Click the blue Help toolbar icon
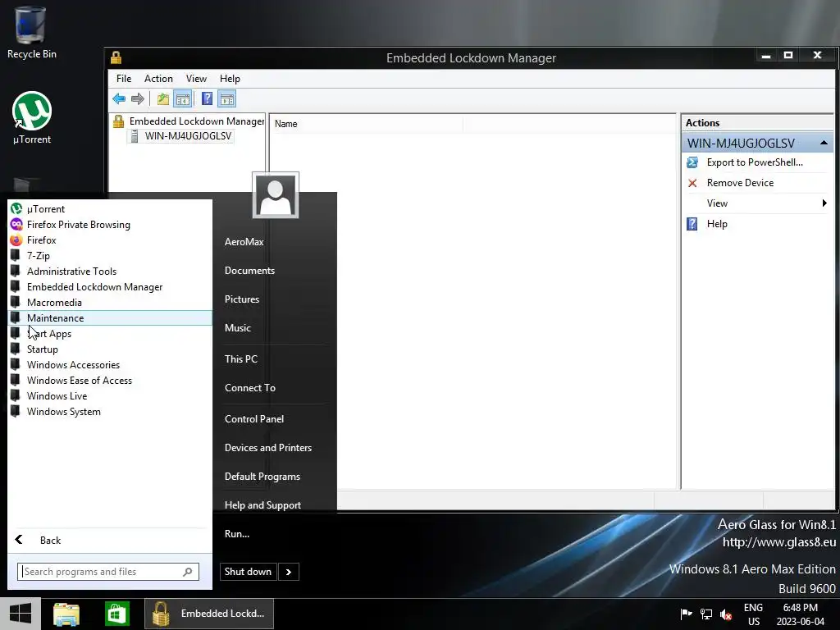 pyautogui.click(x=207, y=98)
